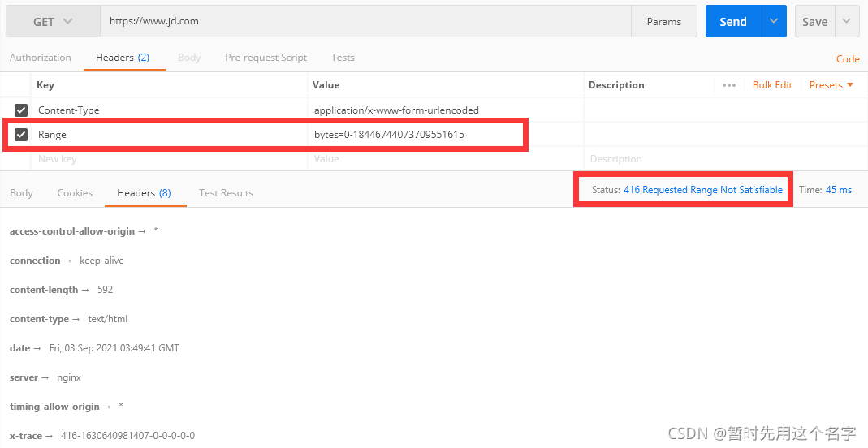Click the nginx server value
This screenshot has height=448, width=868.
coord(69,377)
